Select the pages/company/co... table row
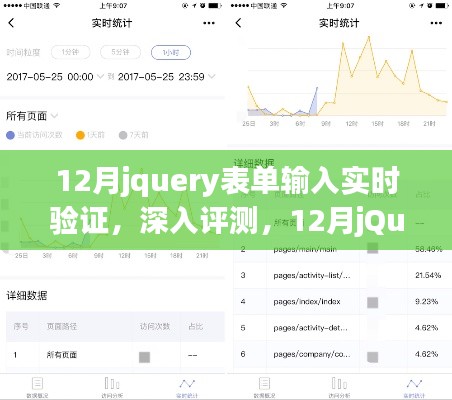Image resolution: width=452 pixels, height=400 pixels. pyautogui.click(x=342, y=354)
